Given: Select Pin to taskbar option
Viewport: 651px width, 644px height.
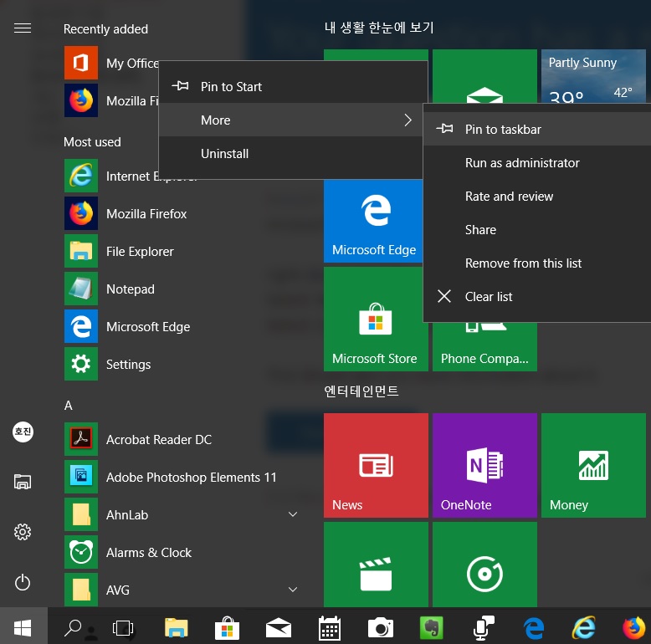Looking at the screenshot, I should (503, 129).
